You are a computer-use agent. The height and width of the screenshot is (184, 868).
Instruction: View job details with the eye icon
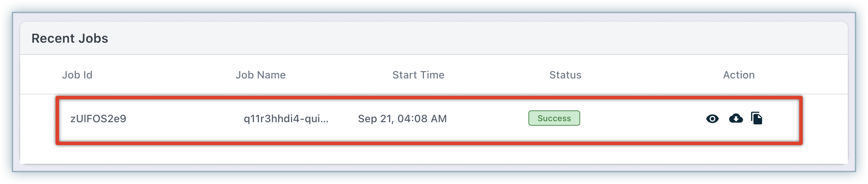click(x=712, y=119)
